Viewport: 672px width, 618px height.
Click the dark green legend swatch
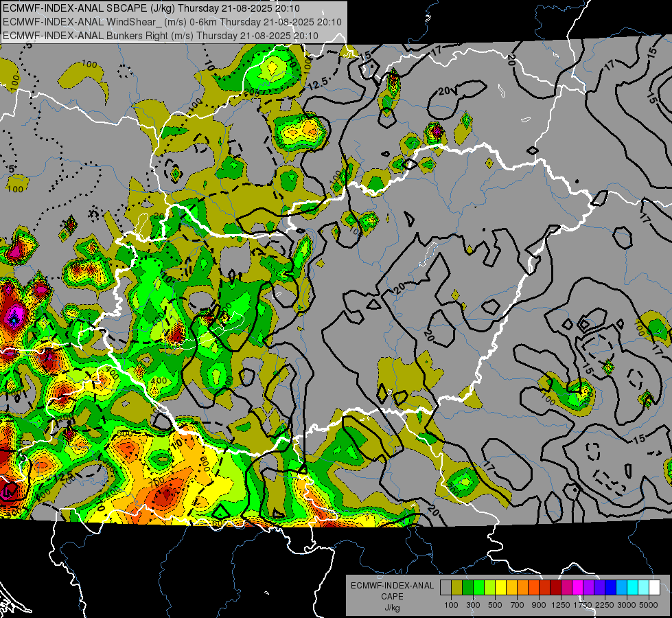click(x=467, y=587)
